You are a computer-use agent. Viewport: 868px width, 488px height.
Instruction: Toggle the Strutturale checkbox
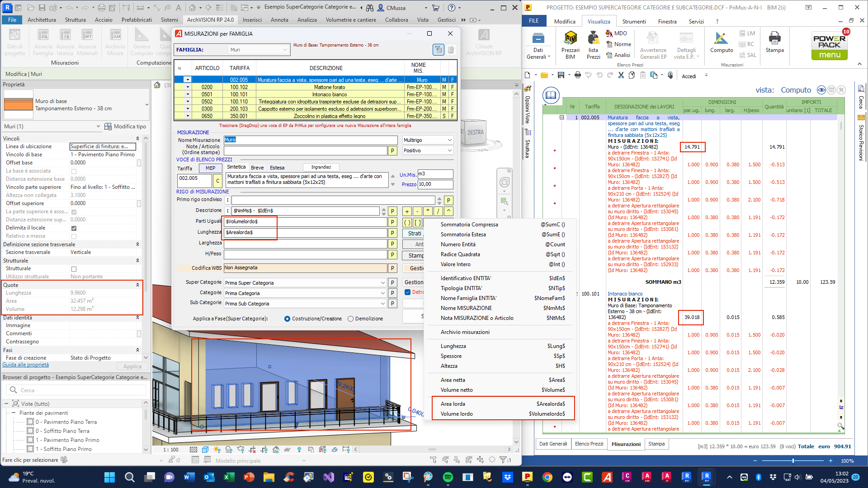[74, 269]
